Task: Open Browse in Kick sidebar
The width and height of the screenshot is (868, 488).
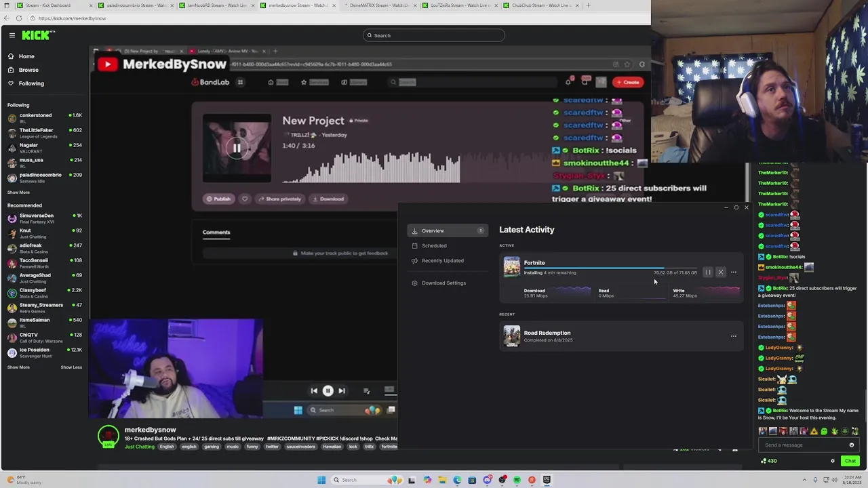Action: 28,70
